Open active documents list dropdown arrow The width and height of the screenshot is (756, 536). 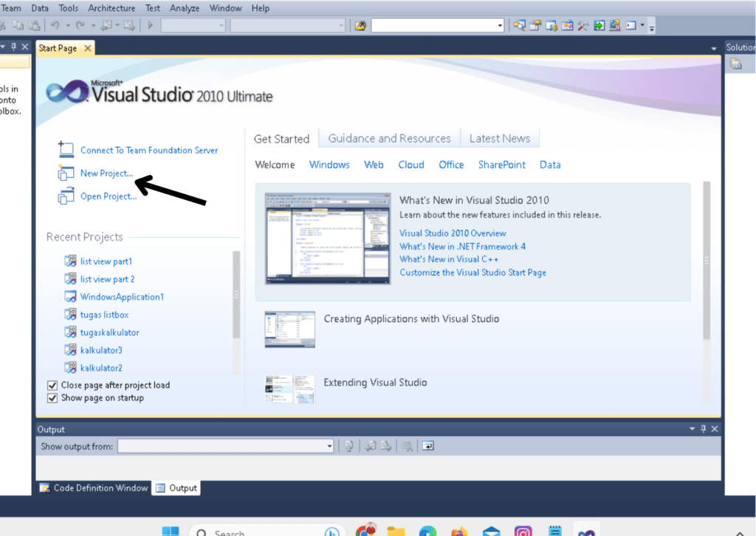click(x=714, y=49)
